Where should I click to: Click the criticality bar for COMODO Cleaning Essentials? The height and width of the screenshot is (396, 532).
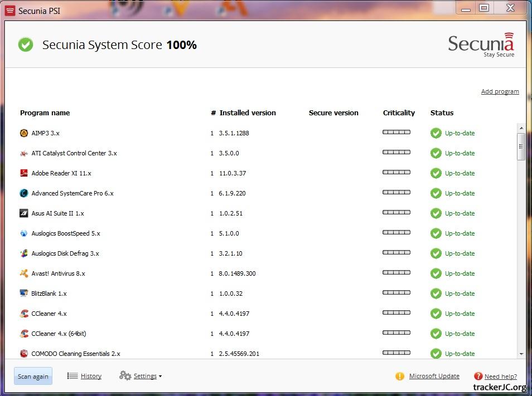(x=396, y=353)
